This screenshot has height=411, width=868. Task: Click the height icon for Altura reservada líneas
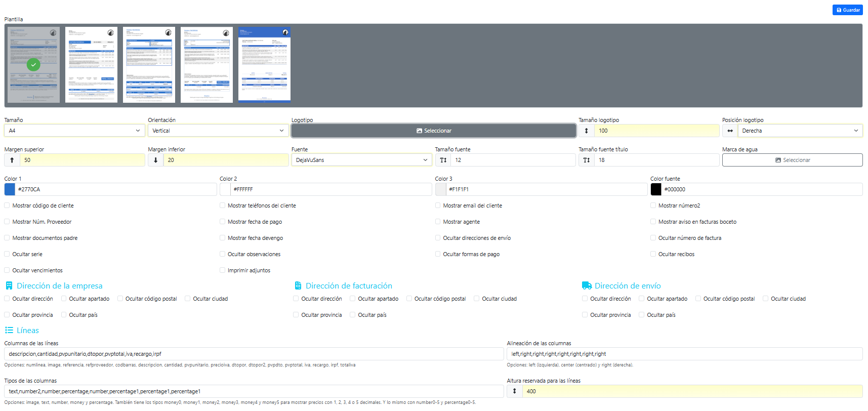point(514,391)
